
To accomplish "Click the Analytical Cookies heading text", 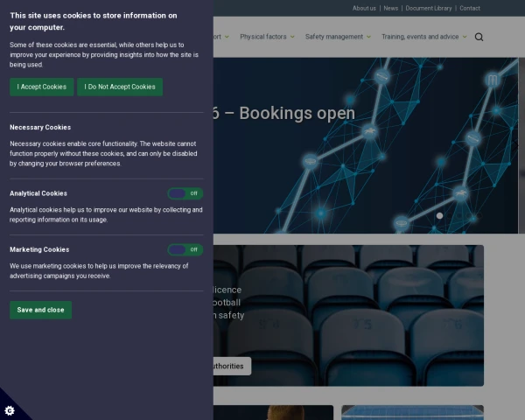I will [x=38, y=193].
